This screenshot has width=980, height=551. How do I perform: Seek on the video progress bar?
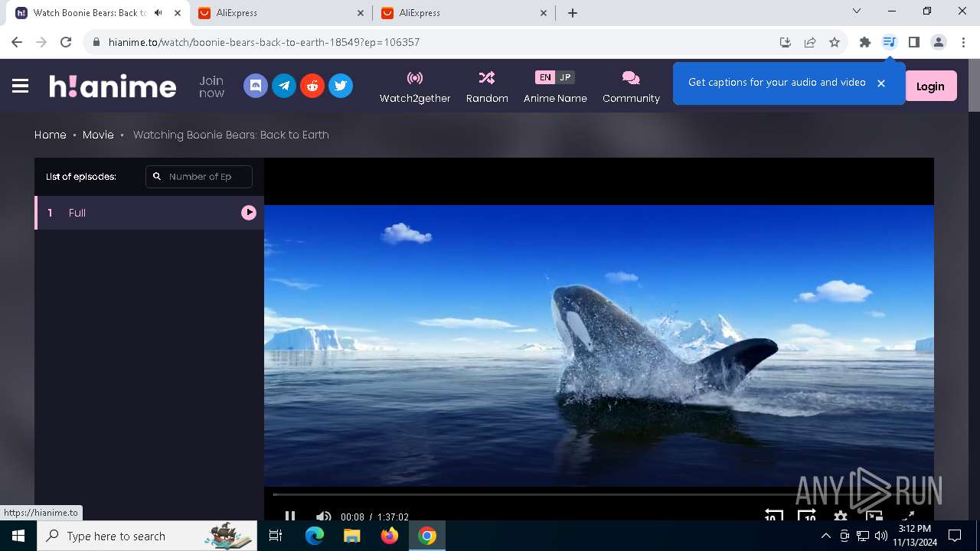tap(599, 494)
